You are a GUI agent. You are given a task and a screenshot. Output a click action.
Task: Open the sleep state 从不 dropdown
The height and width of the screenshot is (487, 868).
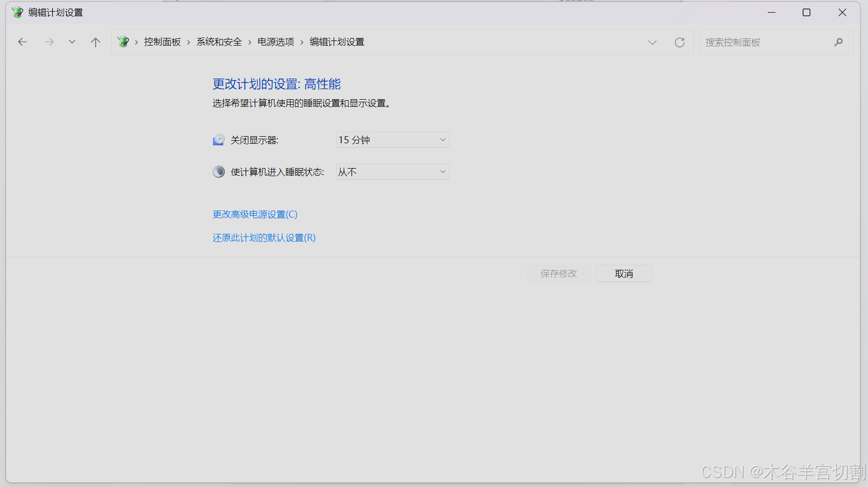tap(393, 172)
